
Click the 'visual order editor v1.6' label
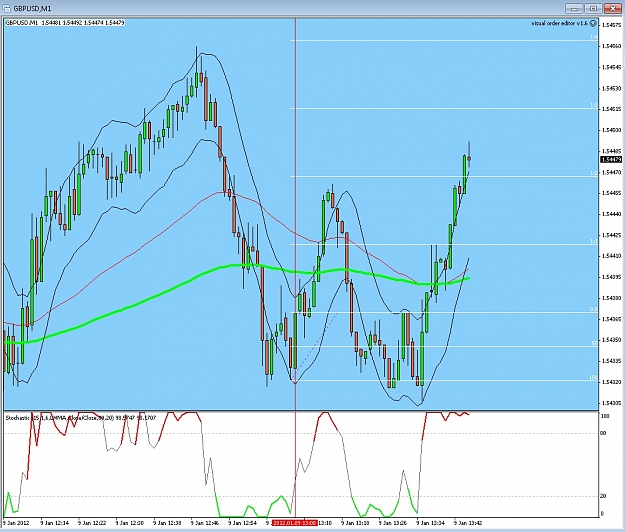click(x=560, y=24)
